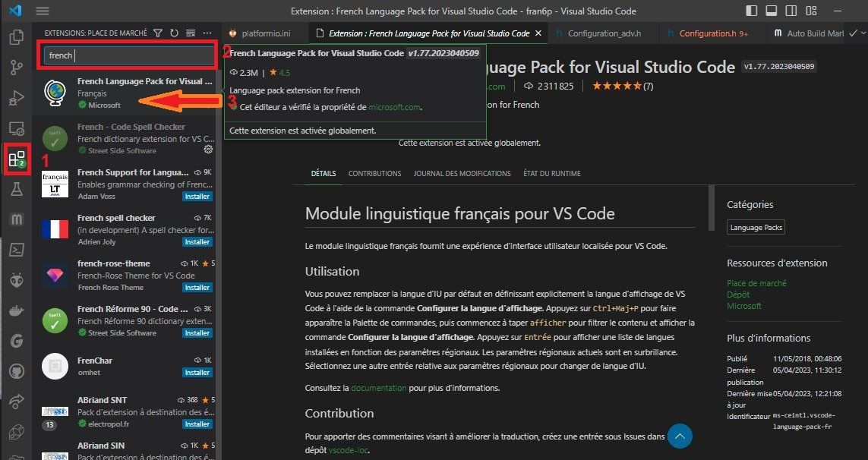Open the documentation link
The width and height of the screenshot is (868, 460).
pyautogui.click(x=379, y=387)
